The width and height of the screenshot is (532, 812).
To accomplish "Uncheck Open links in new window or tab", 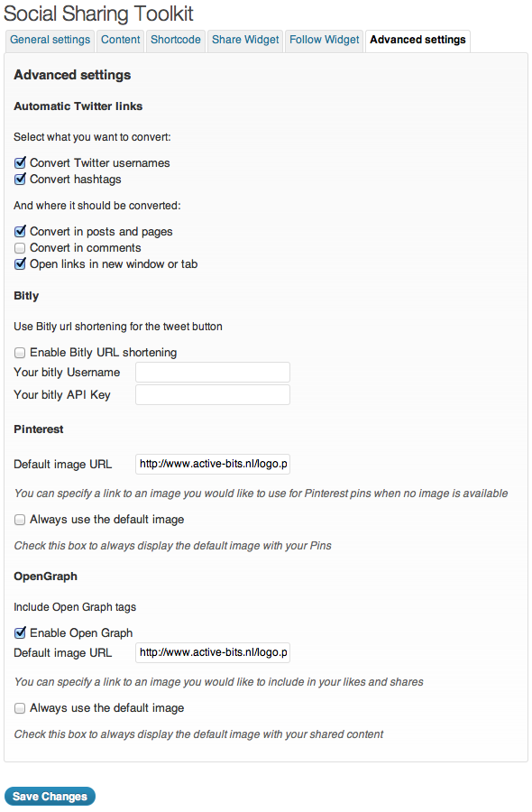I will pyautogui.click(x=20, y=264).
